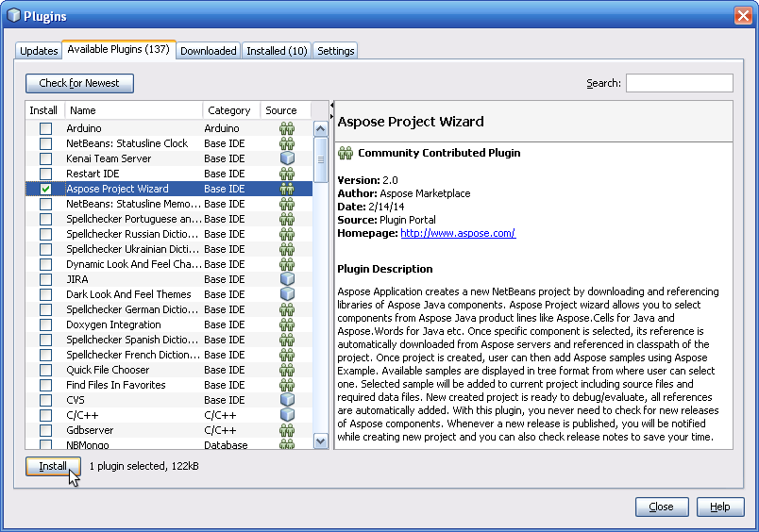759x532 pixels.
Task: Select the Available Plugins (137) tab
Action: coord(119,49)
